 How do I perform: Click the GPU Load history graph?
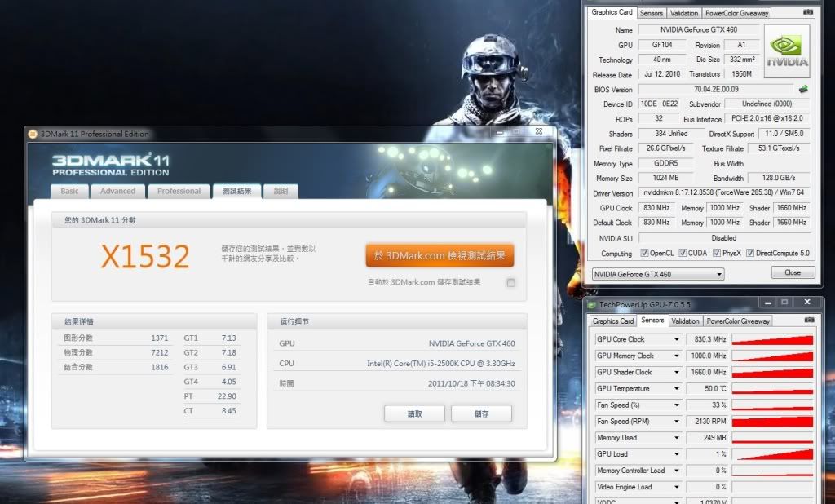[773, 454]
